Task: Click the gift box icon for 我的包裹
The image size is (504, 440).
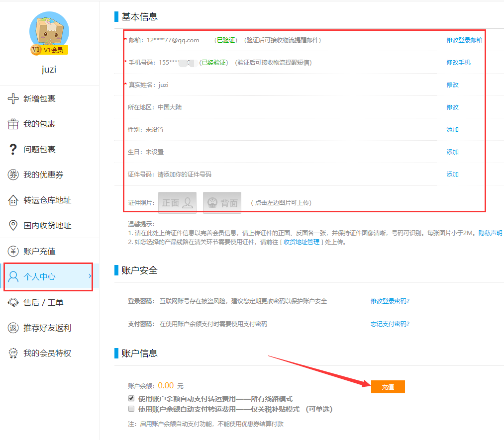Action: click(x=13, y=124)
